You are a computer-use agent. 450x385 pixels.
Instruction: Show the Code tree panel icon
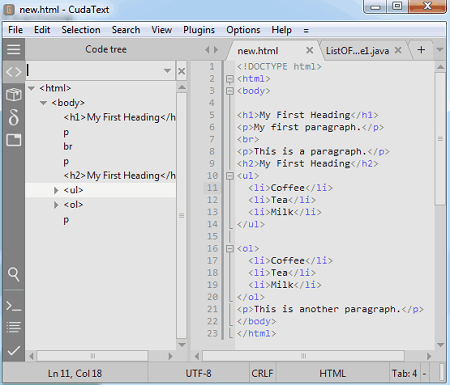(14, 72)
